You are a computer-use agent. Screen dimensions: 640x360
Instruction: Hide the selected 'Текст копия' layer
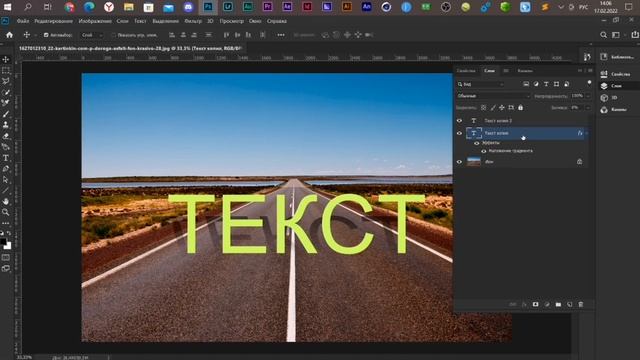pos(459,133)
